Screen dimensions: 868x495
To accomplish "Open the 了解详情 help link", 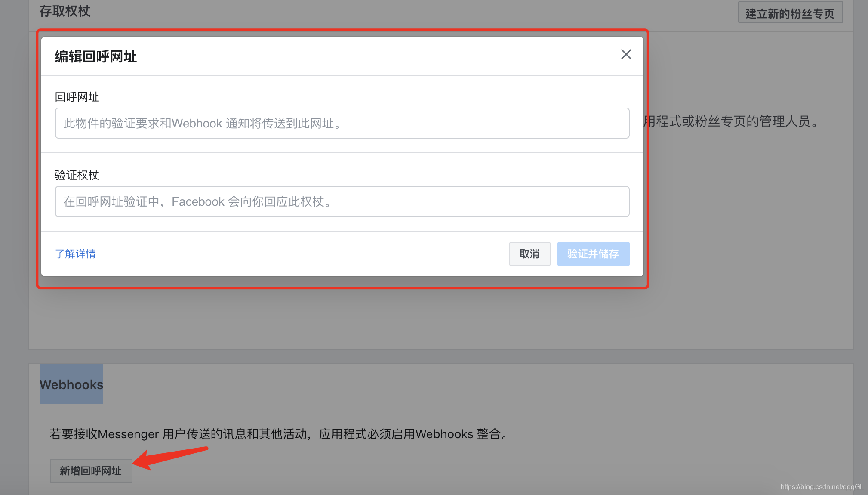I will pos(75,254).
